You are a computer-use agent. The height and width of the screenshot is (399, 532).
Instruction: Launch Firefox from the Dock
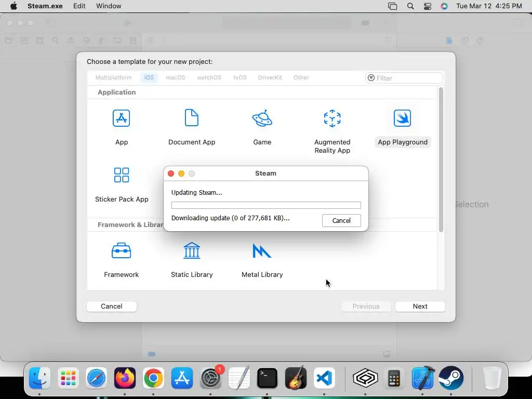point(125,378)
